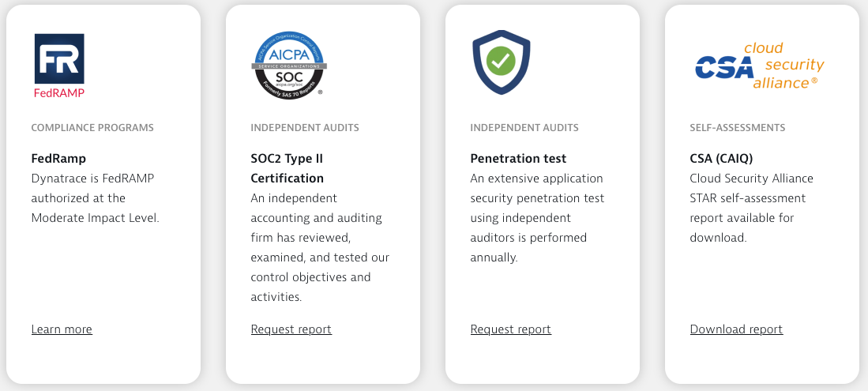Select the Penetration test heading
Screen dimensions: 868x391
tap(518, 159)
